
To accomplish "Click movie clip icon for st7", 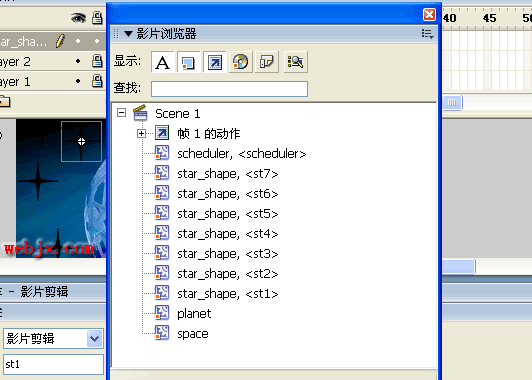I will click(162, 173).
